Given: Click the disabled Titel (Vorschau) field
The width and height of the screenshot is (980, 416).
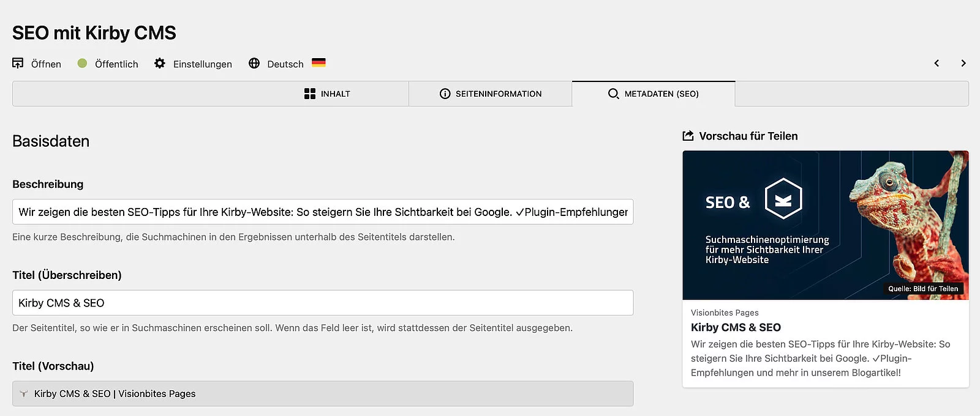Looking at the screenshot, I should click(x=323, y=393).
